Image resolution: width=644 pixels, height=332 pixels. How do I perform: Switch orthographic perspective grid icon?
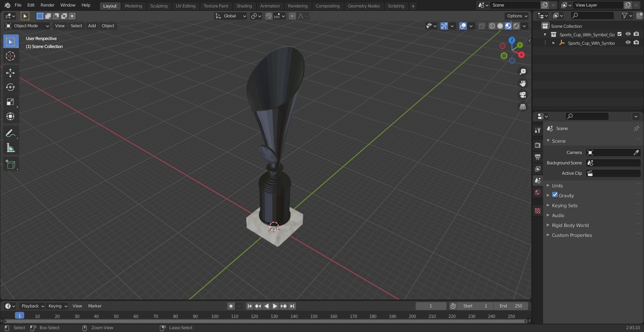[x=523, y=106]
